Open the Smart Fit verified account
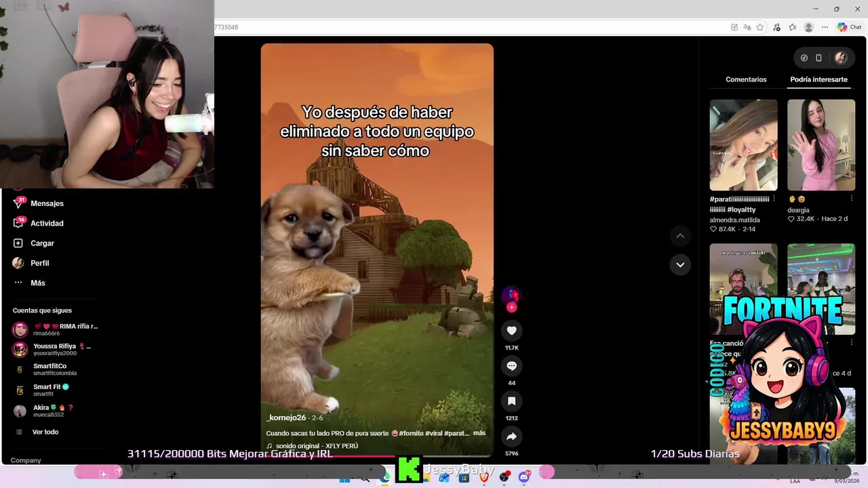The width and height of the screenshot is (868, 488). point(42,390)
